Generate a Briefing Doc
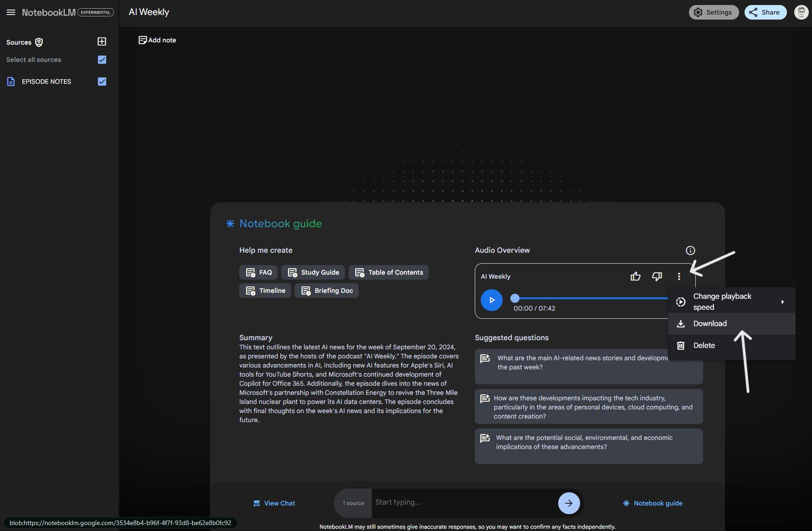 327,291
